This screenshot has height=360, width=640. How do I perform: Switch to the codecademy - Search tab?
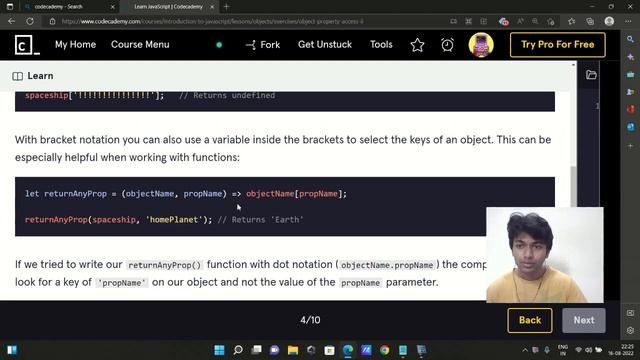click(58, 7)
